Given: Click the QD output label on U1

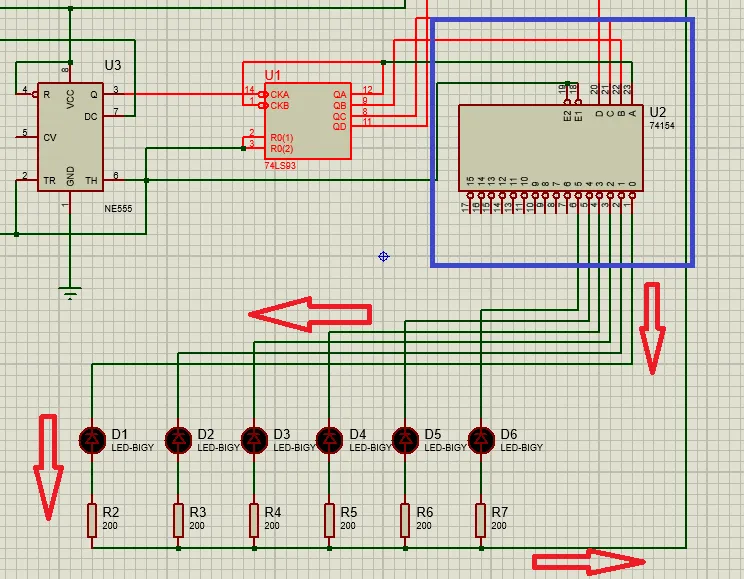Looking at the screenshot, I should 340,127.
